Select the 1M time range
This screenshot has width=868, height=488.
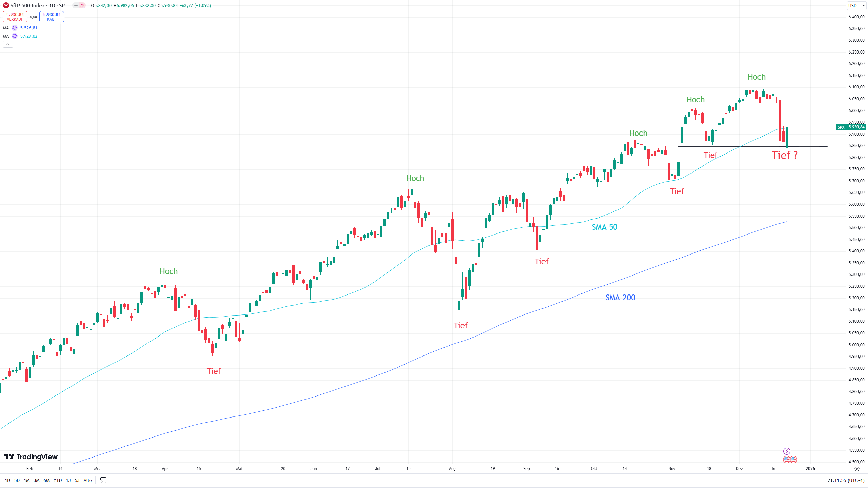pyautogui.click(x=27, y=480)
